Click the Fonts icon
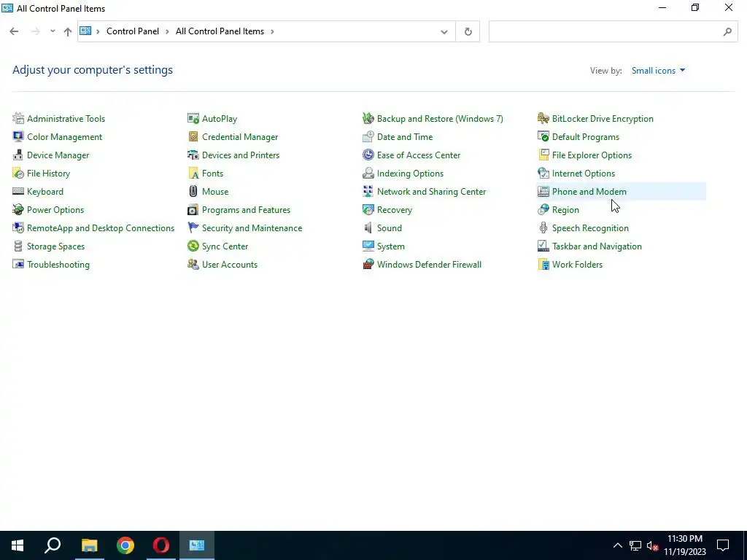747x560 pixels. (x=193, y=174)
